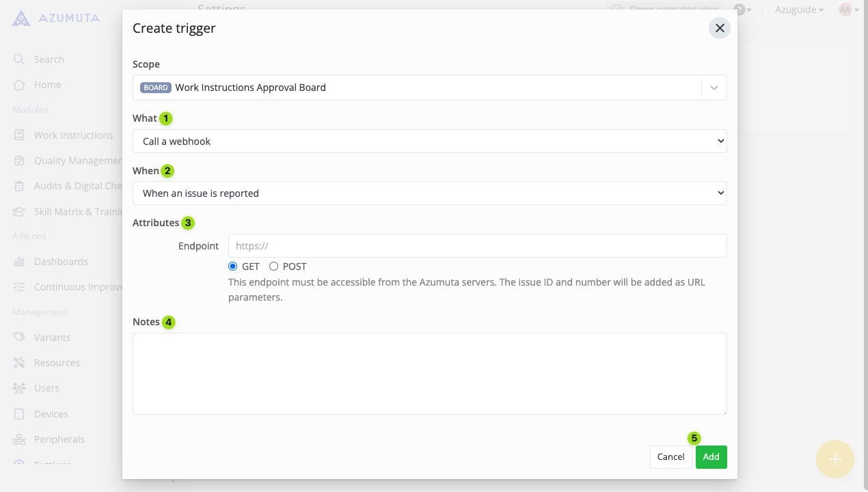The width and height of the screenshot is (868, 492).
Task: Click the Search magnifier icon in sidebar
Action: pyautogui.click(x=19, y=59)
